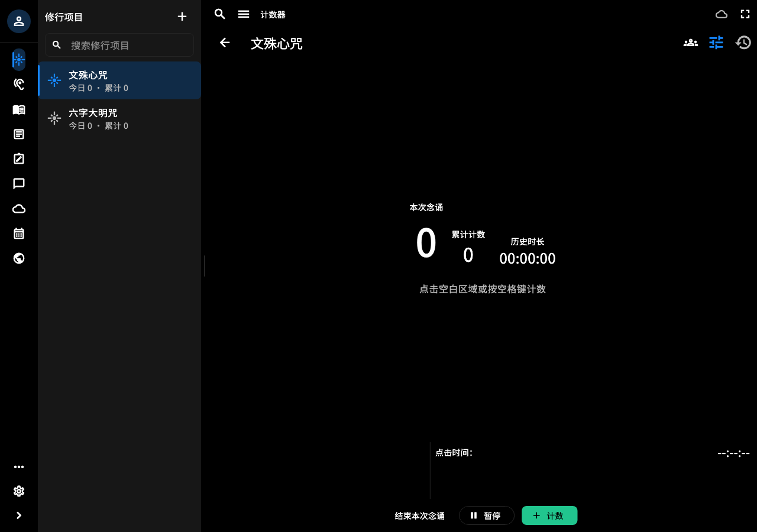This screenshot has height=532, width=757.
Task: Click the 搜索修行项目 search field
Action: [x=119, y=45]
